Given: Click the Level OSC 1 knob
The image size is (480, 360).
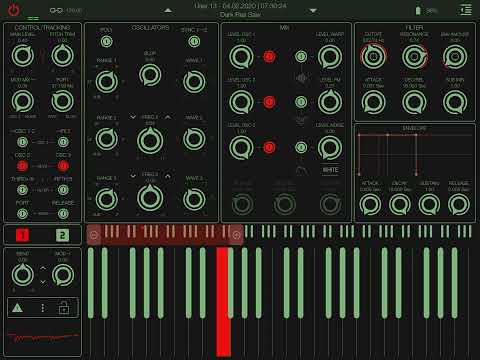Looking at the screenshot, I should [241, 57].
